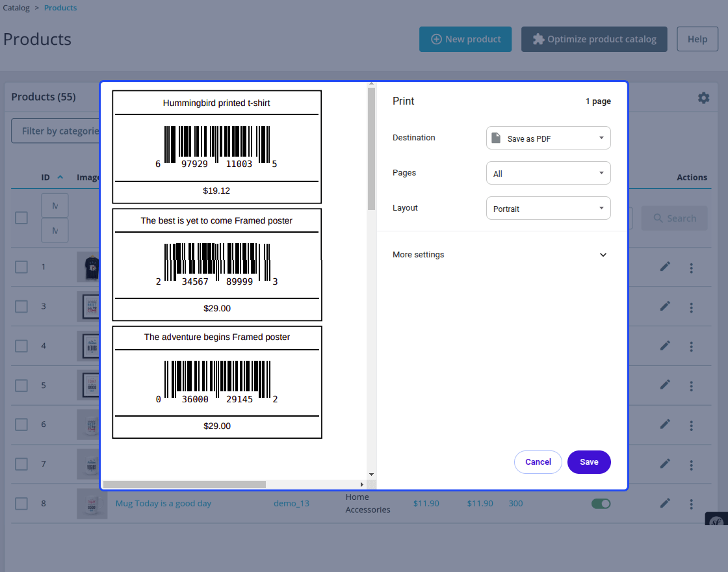Open Mug Today is a good day link
This screenshot has height=572, width=728.
(x=163, y=503)
